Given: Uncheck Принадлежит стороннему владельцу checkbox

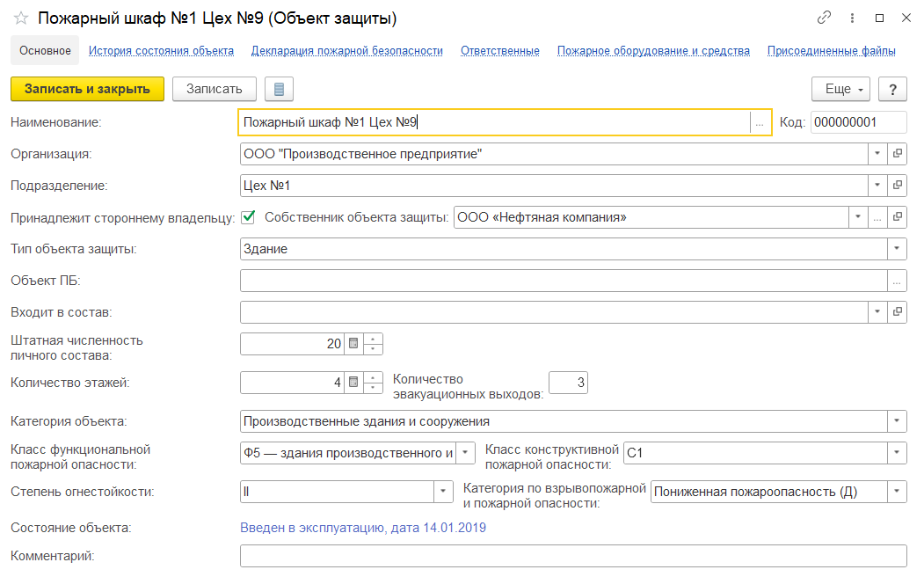Looking at the screenshot, I should pos(248,217).
